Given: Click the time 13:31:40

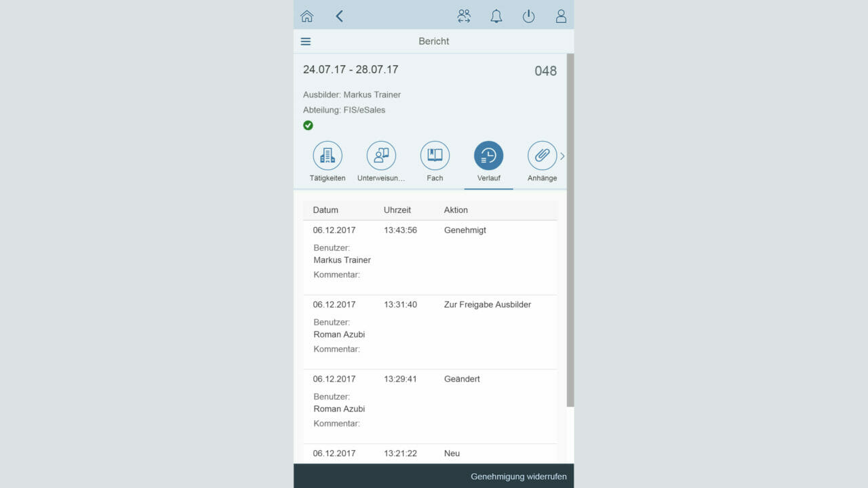Looking at the screenshot, I should [400, 305].
